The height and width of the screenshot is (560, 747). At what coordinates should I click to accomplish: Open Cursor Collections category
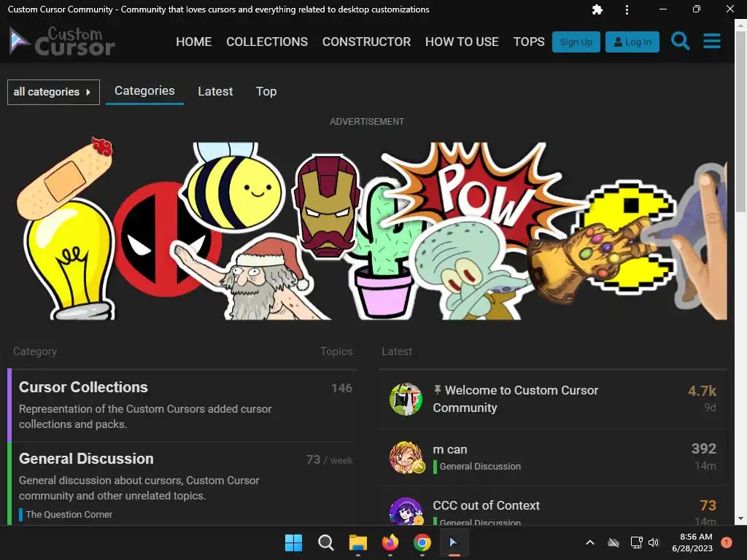click(x=83, y=387)
